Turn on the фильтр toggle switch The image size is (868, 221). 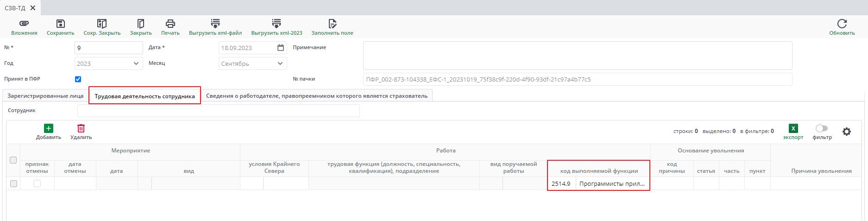[822, 128]
